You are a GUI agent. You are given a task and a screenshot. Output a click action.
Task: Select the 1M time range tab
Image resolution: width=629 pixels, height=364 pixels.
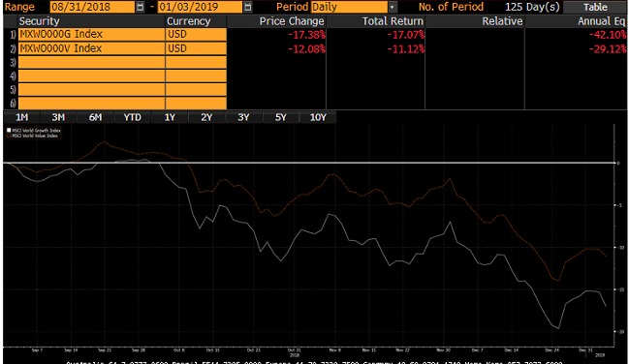pos(21,117)
